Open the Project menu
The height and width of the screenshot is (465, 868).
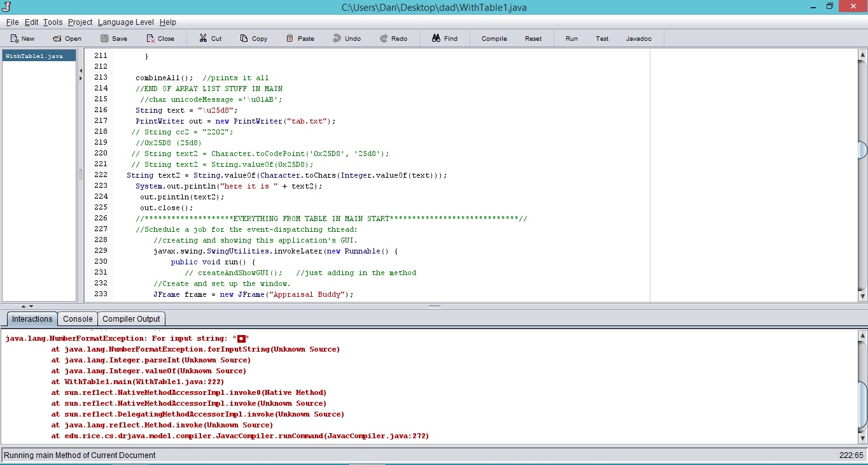80,22
